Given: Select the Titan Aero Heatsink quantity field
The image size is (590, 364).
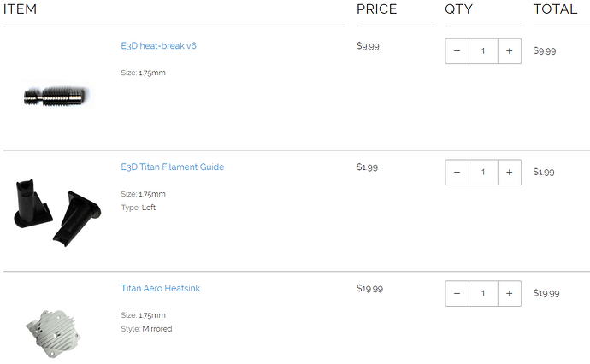Looking at the screenshot, I should (483, 294).
